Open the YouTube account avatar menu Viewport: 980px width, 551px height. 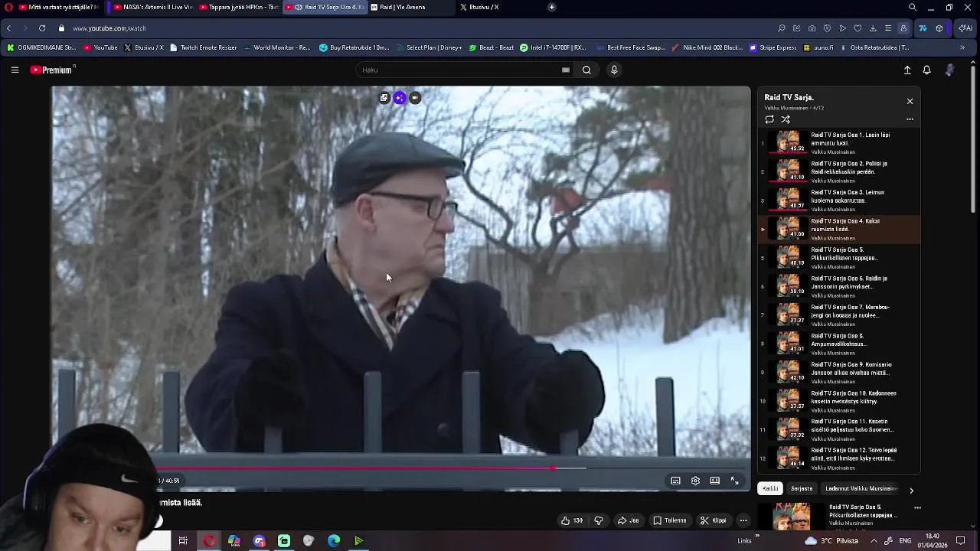950,70
